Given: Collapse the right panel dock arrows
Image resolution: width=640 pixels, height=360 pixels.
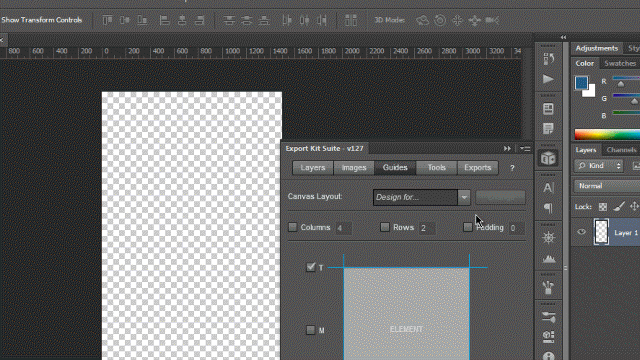Looking at the screenshot, I should tap(563, 37).
